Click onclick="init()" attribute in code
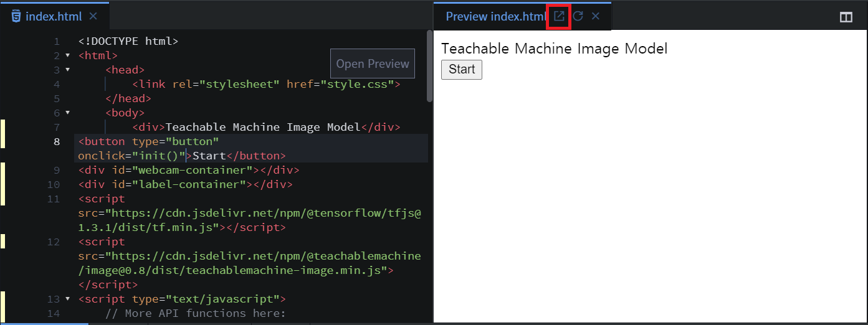Viewport: 868px width, 325px height. click(132, 156)
